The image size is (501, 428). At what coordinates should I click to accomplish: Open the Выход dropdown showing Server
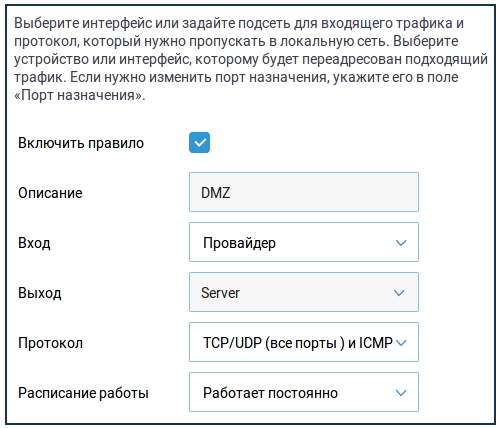(x=304, y=292)
